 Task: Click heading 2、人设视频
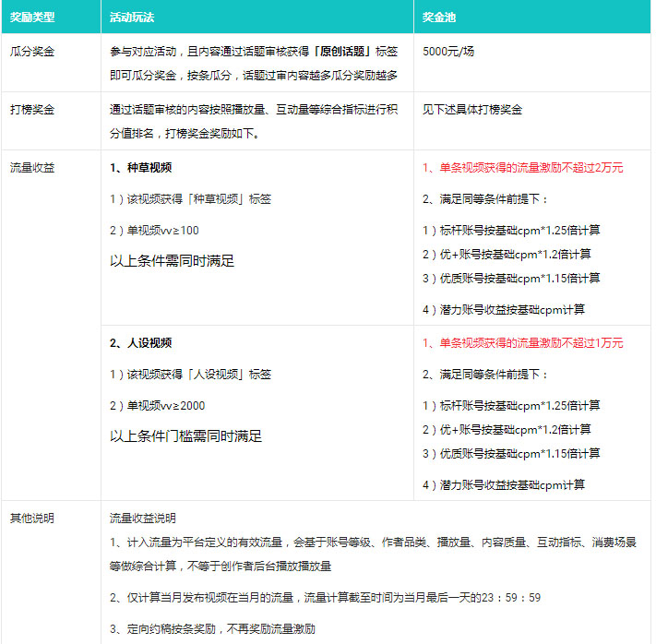(x=140, y=343)
